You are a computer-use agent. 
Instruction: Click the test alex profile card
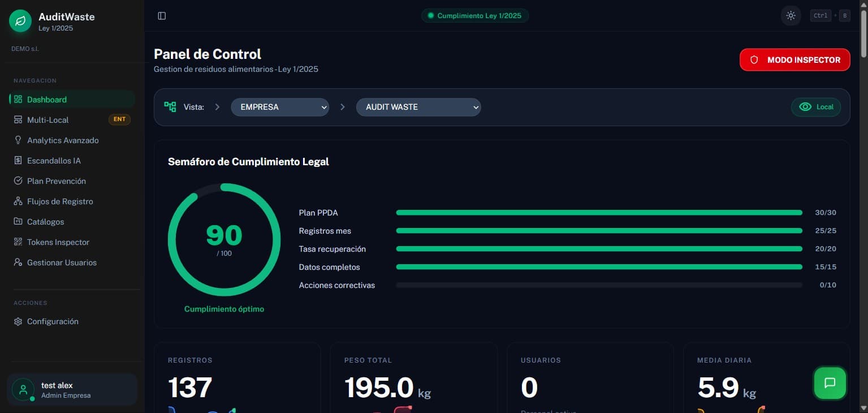point(72,389)
